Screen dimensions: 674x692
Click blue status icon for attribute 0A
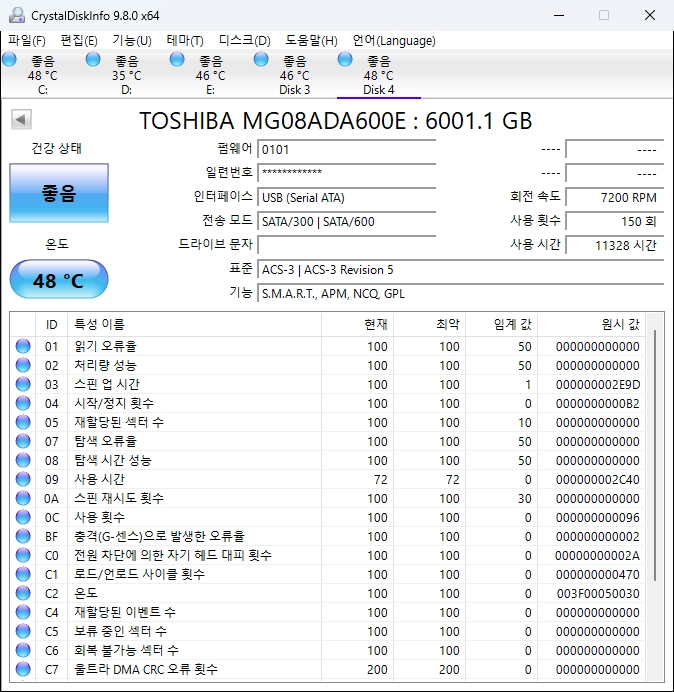coord(23,498)
